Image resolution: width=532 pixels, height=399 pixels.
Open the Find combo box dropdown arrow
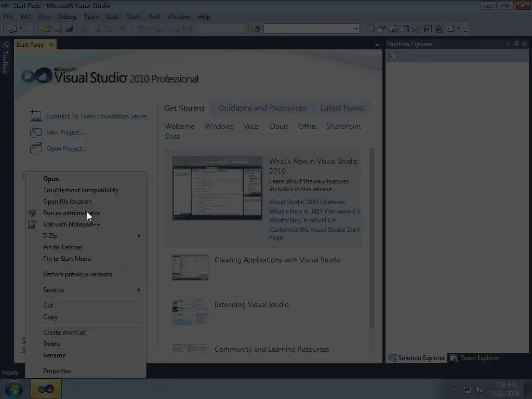(356, 29)
